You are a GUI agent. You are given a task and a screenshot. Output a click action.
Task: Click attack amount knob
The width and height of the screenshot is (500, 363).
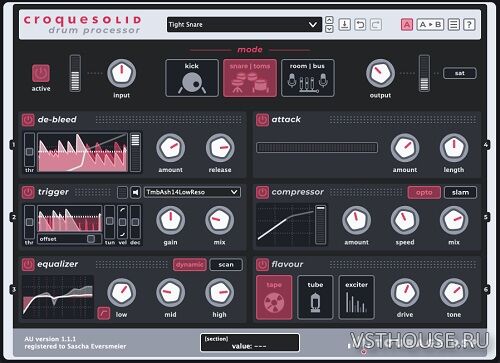(405, 148)
